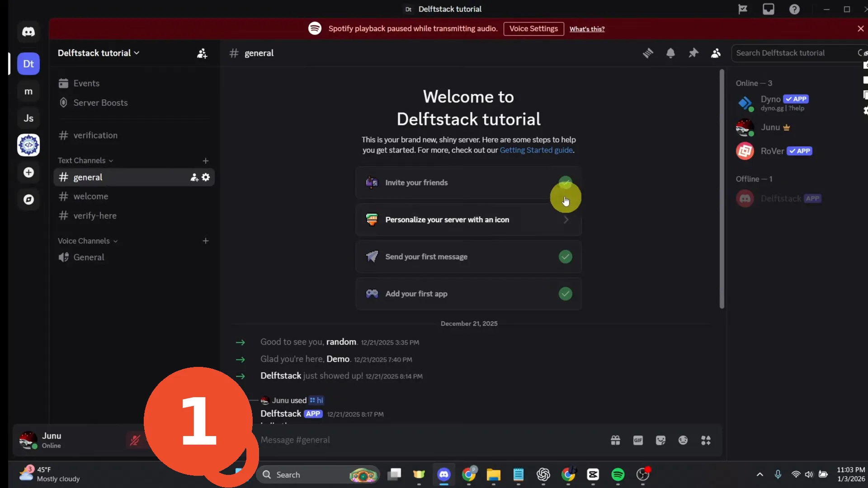Open notification settings bell icon

pos(670,53)
